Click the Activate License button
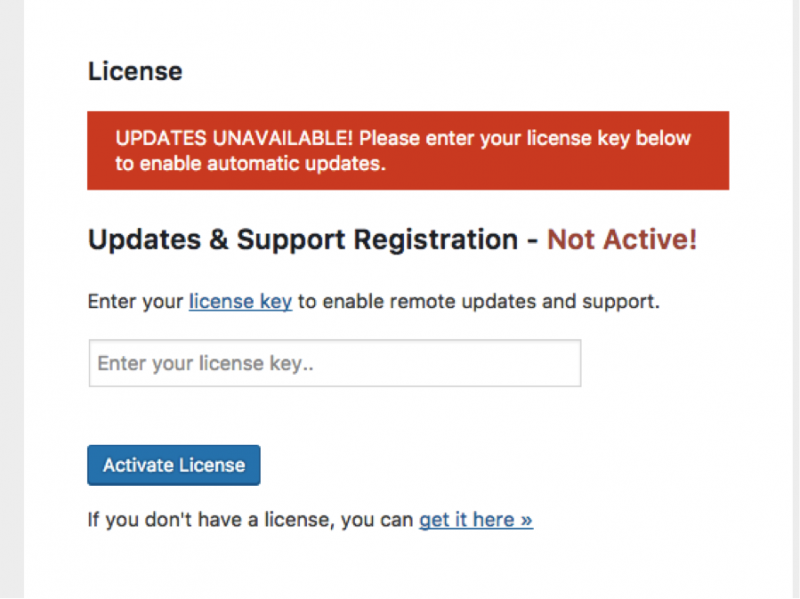This screenshot has width=800, height=599. click(x=173, y=465)
